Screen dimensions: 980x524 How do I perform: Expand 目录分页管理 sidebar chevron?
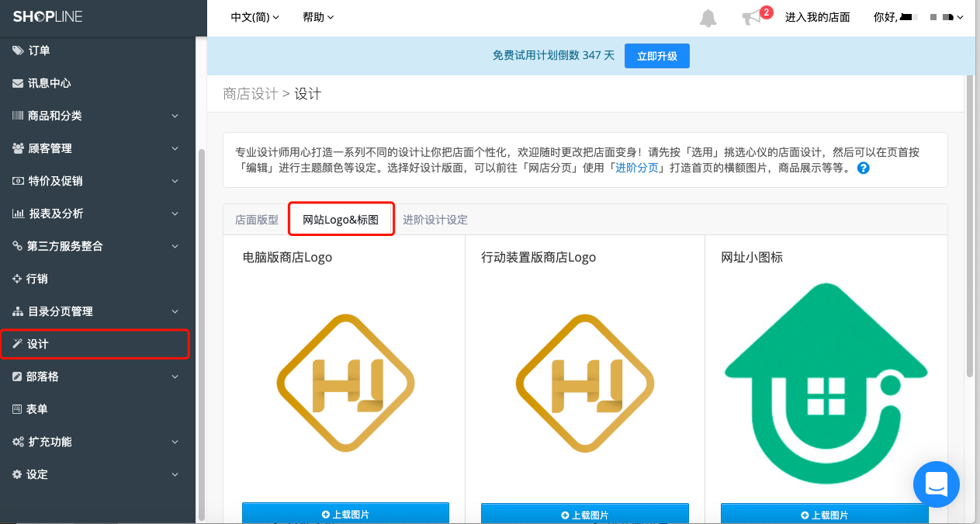pos(175,311)
